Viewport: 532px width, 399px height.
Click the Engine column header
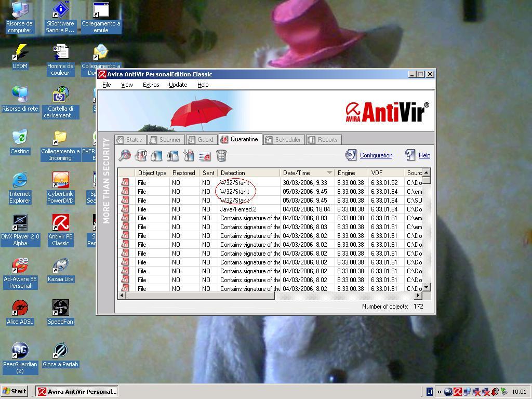[x=351, y=173]
